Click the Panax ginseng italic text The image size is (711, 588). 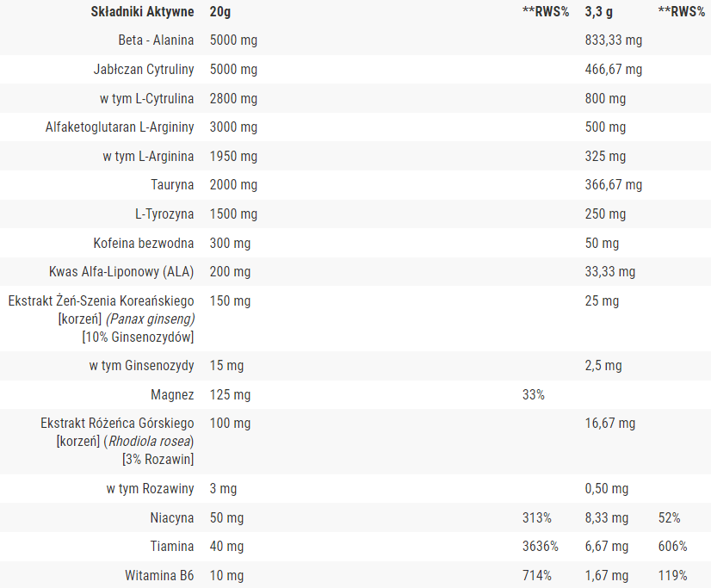150,319
